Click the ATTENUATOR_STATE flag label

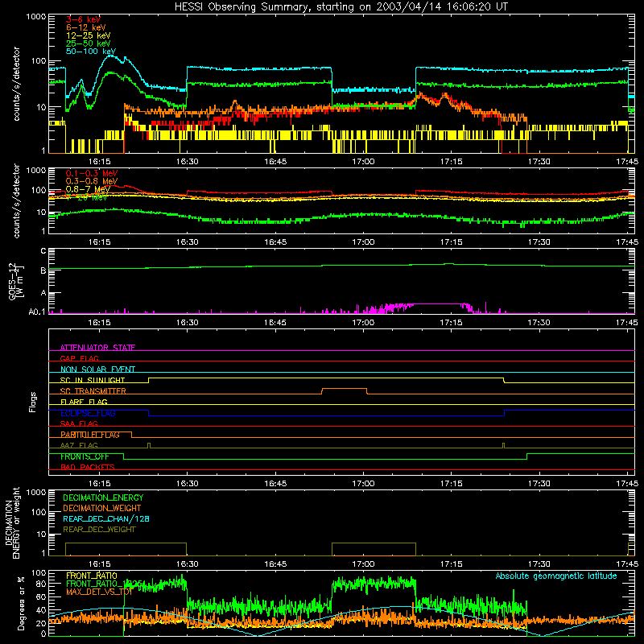[x=97, y=348]
